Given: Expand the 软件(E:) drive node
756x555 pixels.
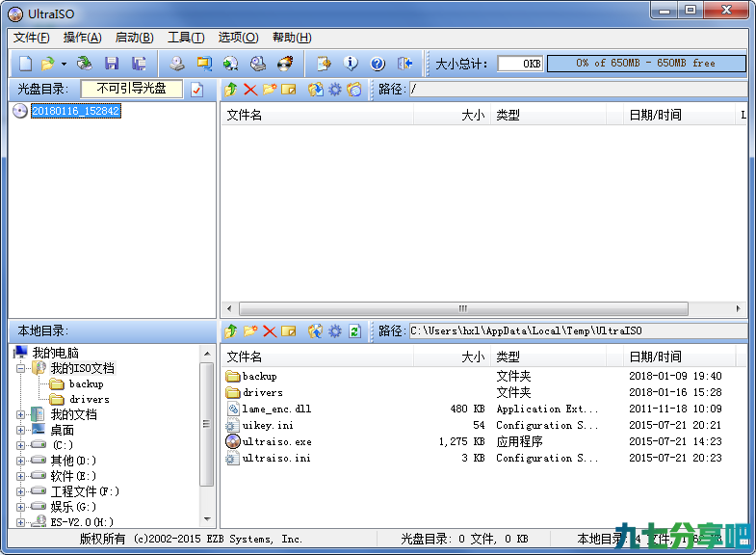Looking at the screenshot, I should [x=20, y=476].
